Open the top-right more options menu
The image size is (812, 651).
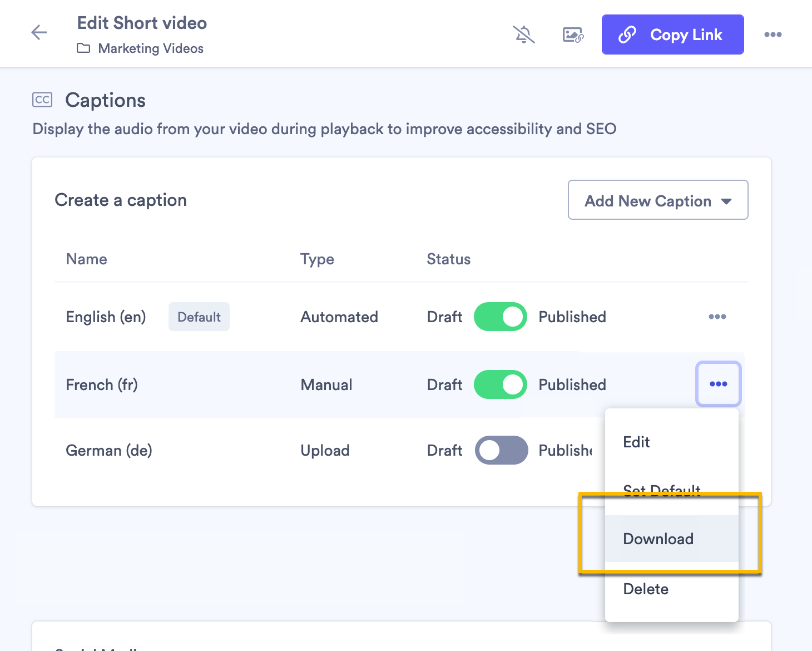tap(773, 34)
